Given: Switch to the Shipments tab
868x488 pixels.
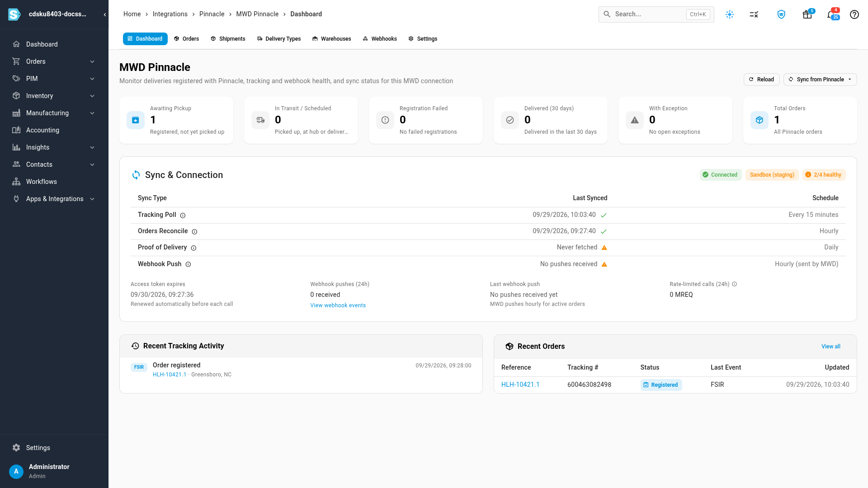Looking at the screenshot, I should pos(228,39).
